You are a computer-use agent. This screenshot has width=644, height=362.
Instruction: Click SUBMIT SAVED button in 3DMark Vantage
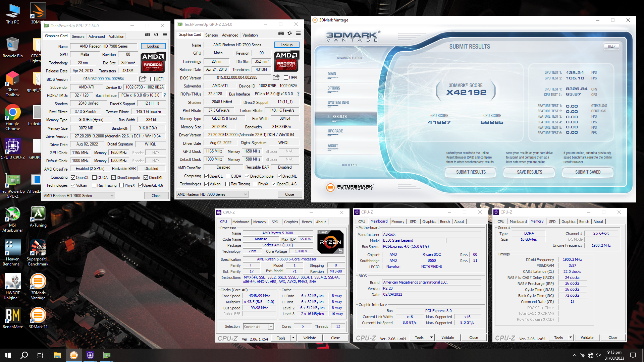coord(588,172)
